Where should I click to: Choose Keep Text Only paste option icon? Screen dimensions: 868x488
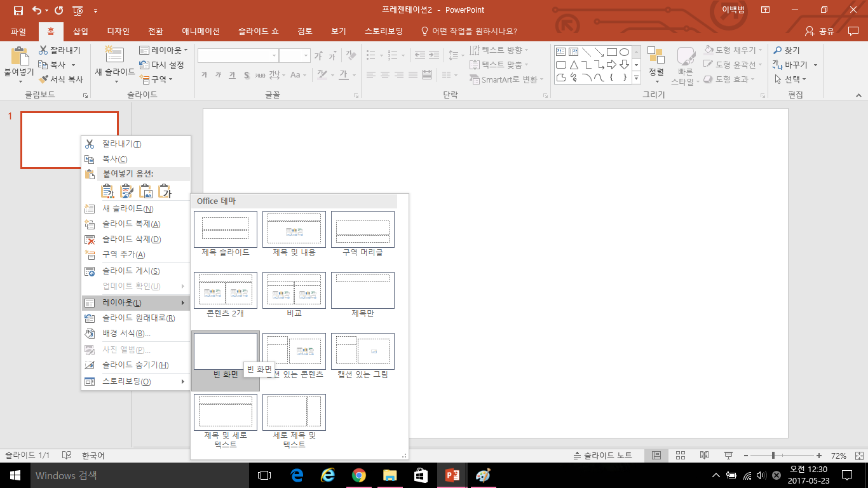(x=165, y=191)
